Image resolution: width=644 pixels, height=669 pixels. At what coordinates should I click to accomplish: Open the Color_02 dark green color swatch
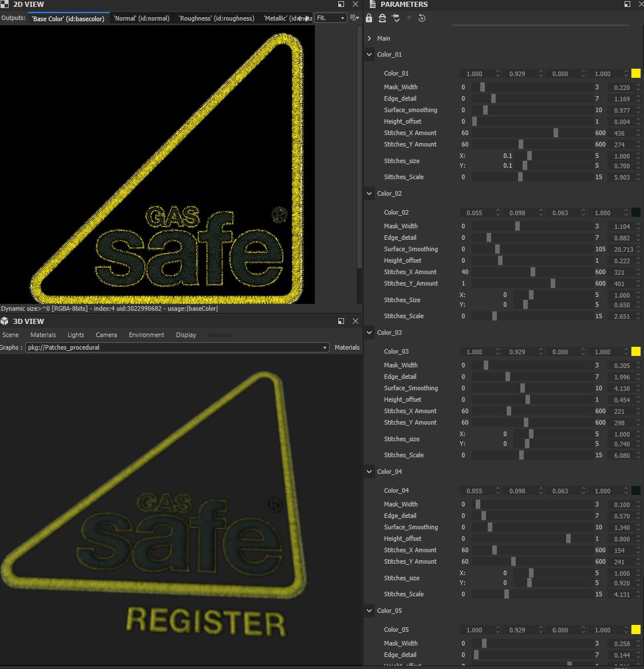(x=636, y=212)
